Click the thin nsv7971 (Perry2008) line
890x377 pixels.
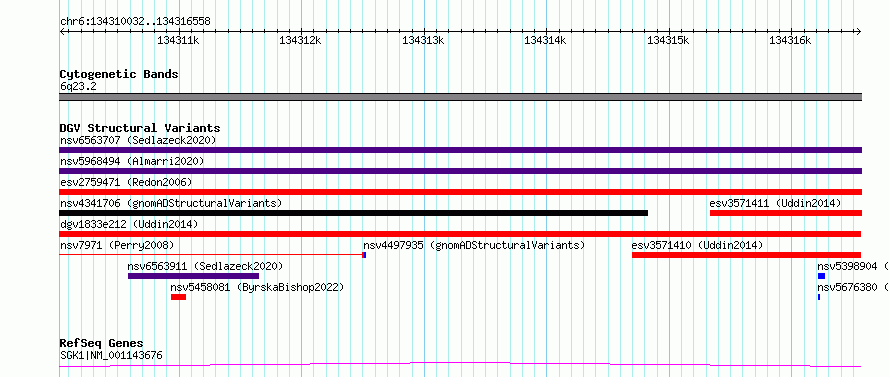pos(211,255)
